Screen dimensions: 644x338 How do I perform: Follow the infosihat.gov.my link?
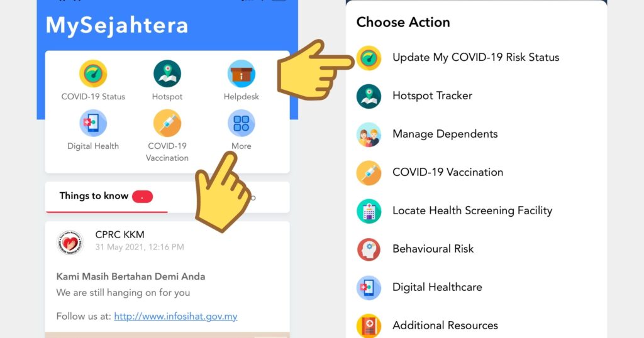(x=176, y=317)
